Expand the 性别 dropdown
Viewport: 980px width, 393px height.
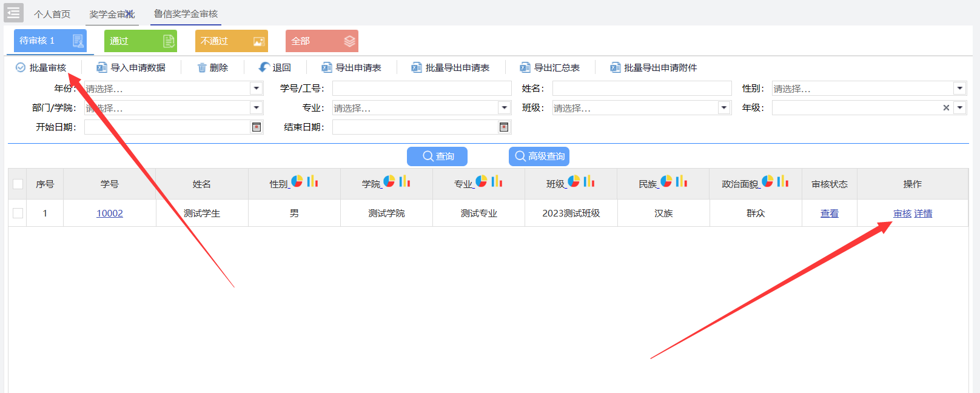pos(959,89)
